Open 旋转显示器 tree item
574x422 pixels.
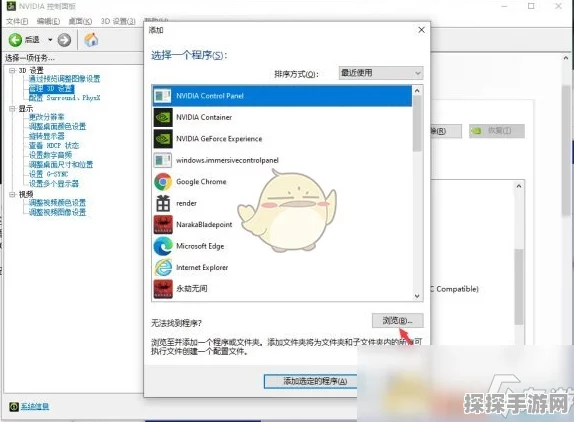click(x=46, y=136)
